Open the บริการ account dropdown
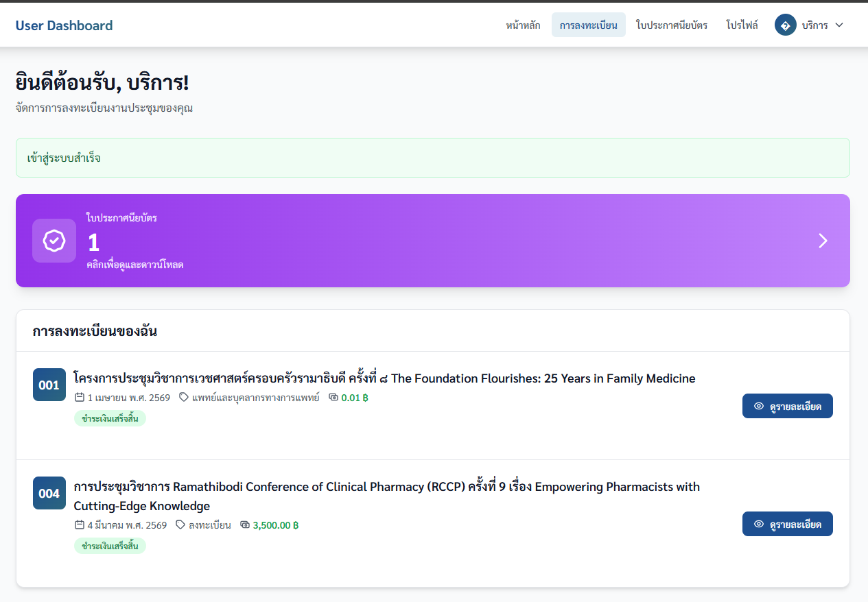Screen dimensions: 868x602 tap(814, 25)
